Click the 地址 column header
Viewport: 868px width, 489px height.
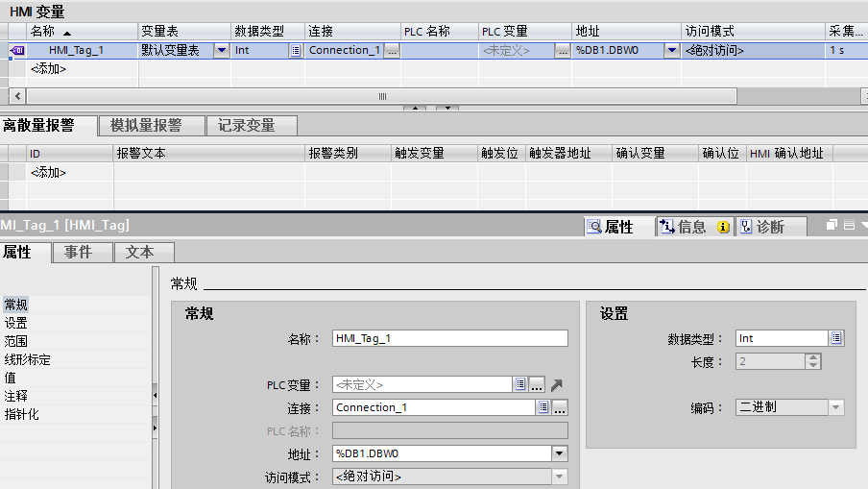click(x=626, y=32)
